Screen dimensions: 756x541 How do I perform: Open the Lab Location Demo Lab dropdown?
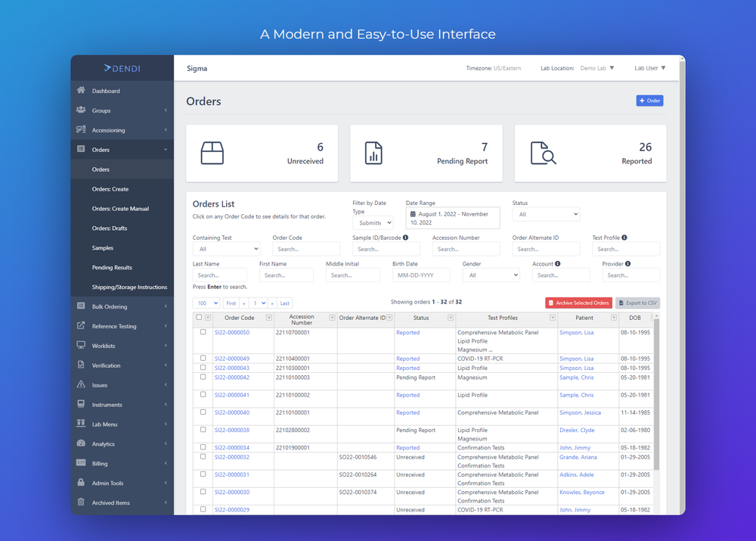tap(597, 68)
